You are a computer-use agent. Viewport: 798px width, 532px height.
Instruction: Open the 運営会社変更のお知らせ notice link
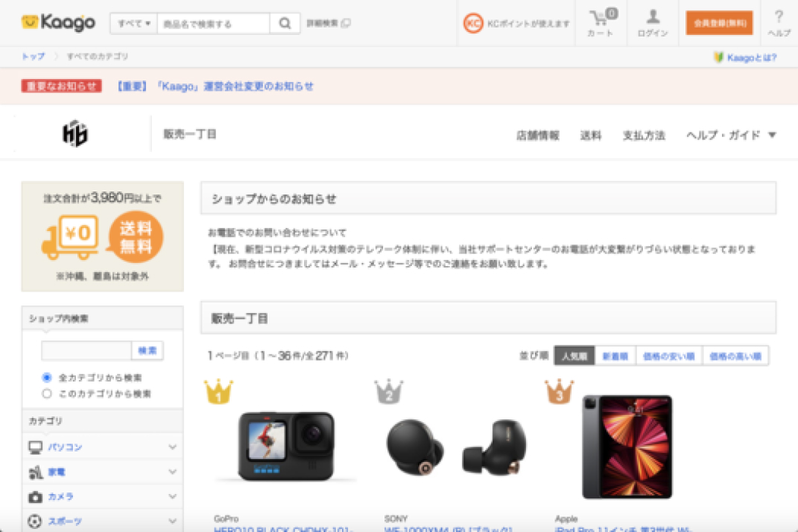(215, 86)
